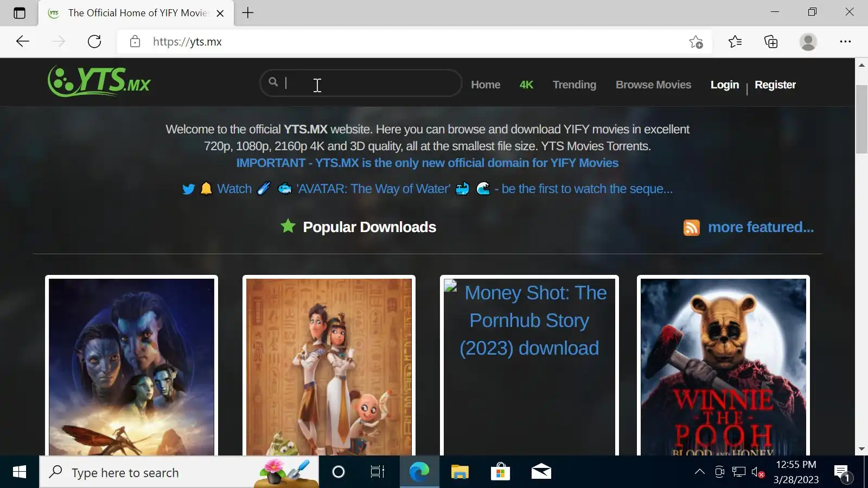Click the YTS movie search field
Image resolution: width=868 pixels, height=488 pixels.
(361, 83)
